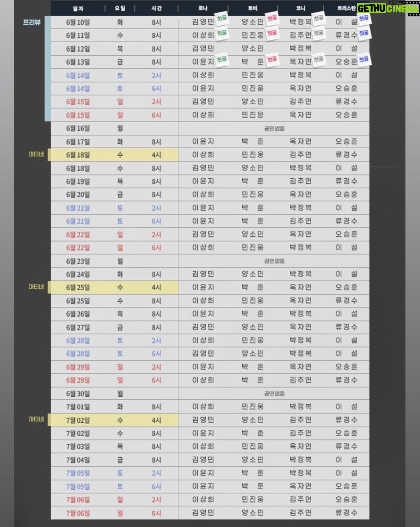Viewport: 420px width, 527px height.
Task: Click the 6월 24일 date cell
Action: (x=78, y=274)
